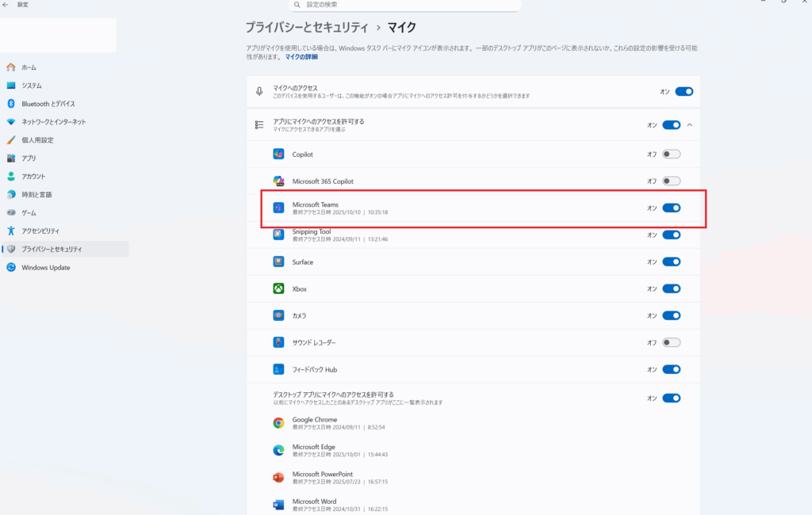Click the Snipping Tool icon
812x515 pixels.
(x=278, y=235)
